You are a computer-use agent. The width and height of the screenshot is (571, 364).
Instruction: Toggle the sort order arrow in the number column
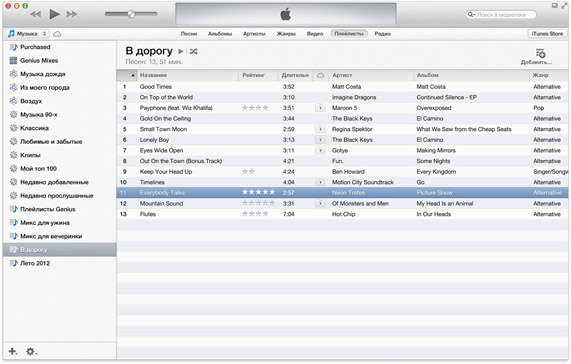[x=133, y=75]
